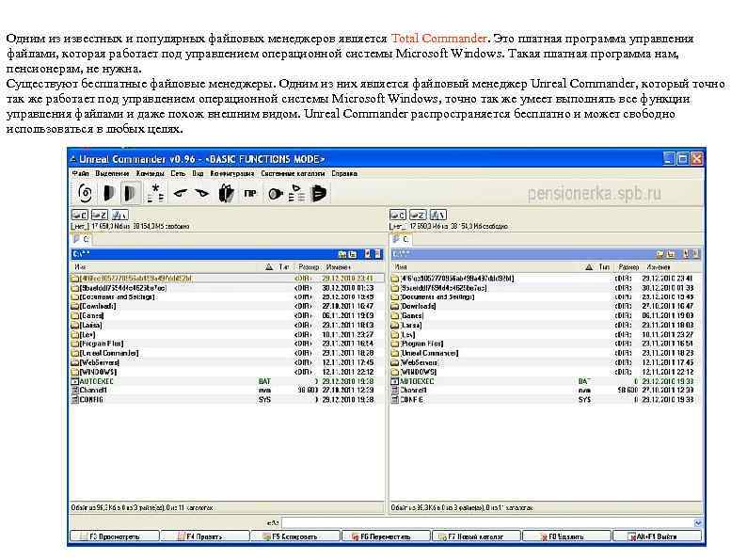Screen dimensions: 747x560
Task: Select AUTOEXEC file in left panel
Action: (x=227, y=381)
